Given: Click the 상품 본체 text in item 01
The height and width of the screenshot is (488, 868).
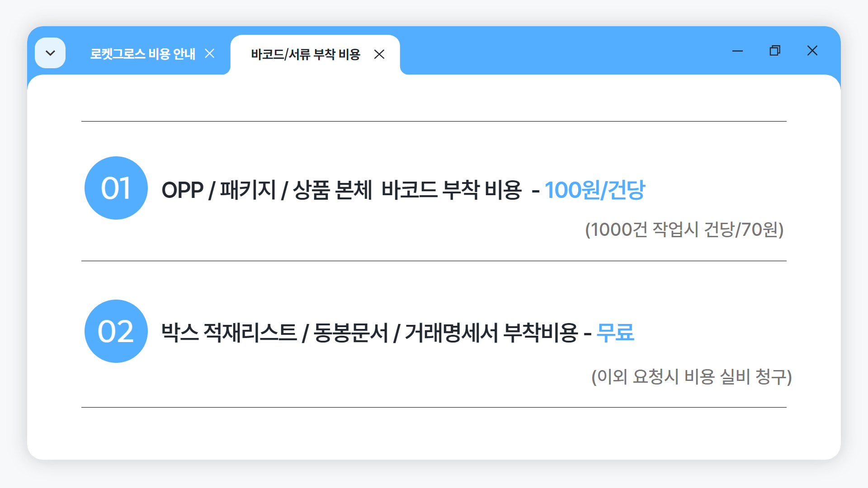Looking at the screenshot, I should coord(332,190).
